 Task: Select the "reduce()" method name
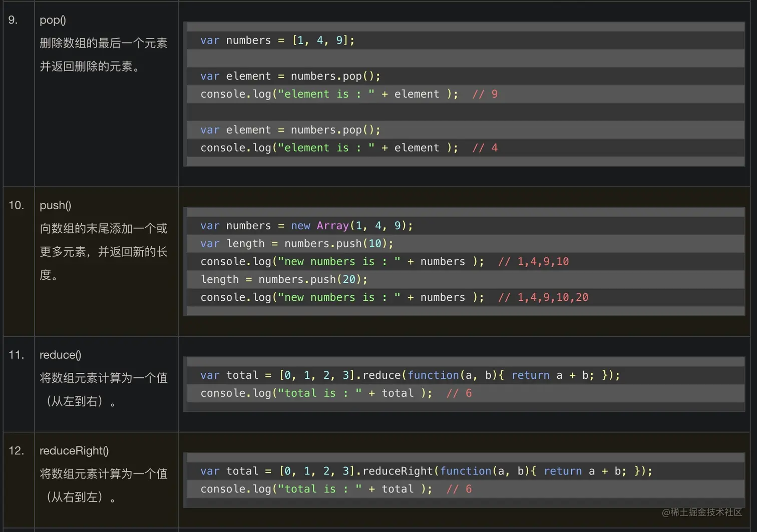pos(61,355)
